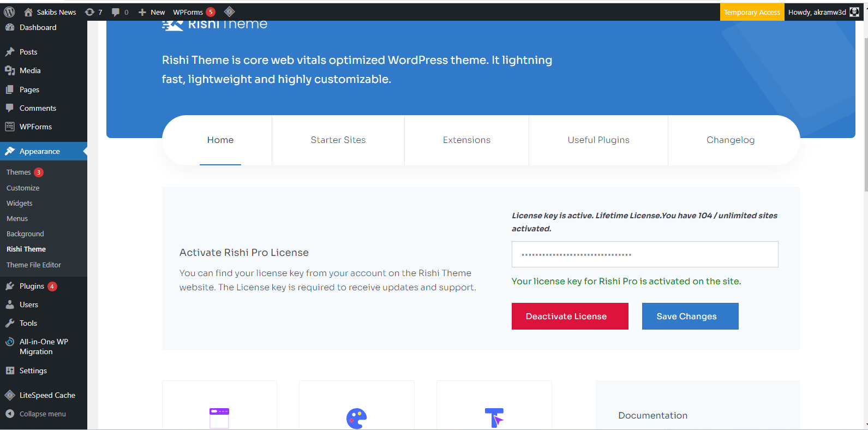Click the Deactivate License button
Image resolution: width=868 pixels, height=430 pixels.
pyautogui.click(x=570, y=316)
